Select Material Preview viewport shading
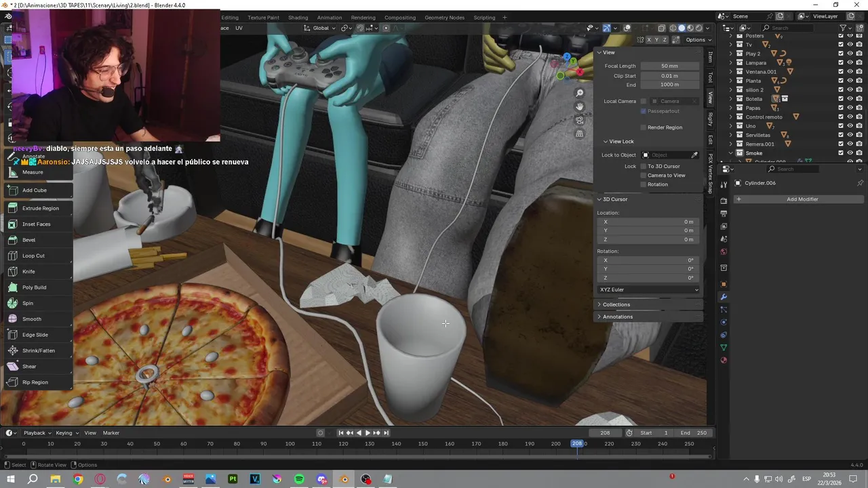 [690, 28]
